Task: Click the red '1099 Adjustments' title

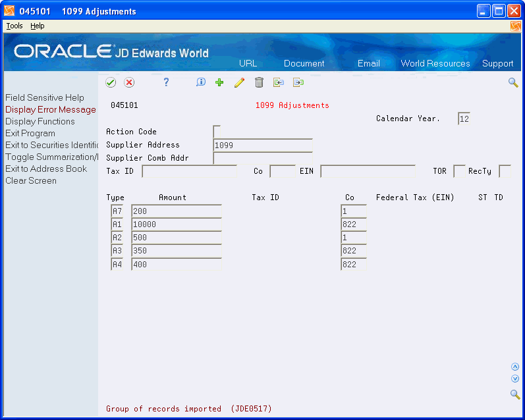Action: point(292,105)
